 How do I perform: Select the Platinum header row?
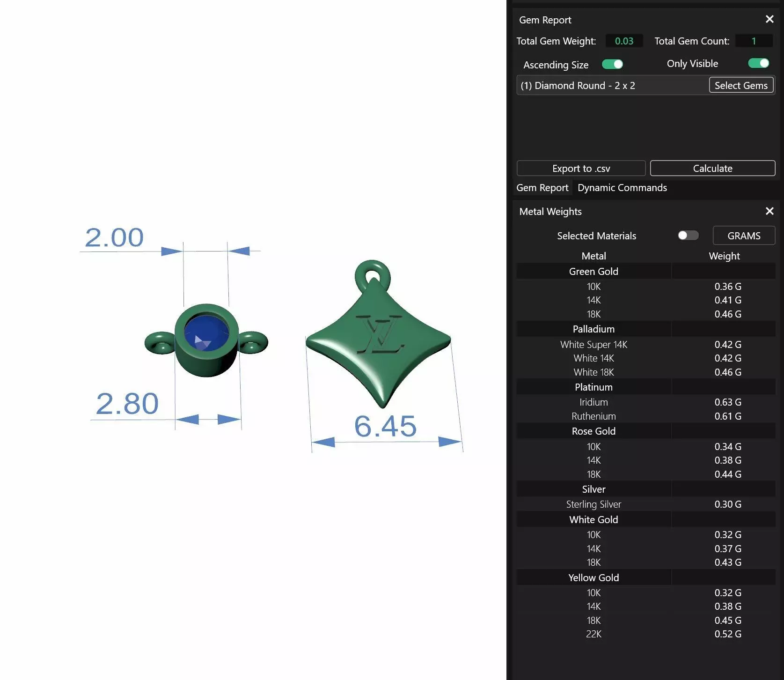(646, 387)
